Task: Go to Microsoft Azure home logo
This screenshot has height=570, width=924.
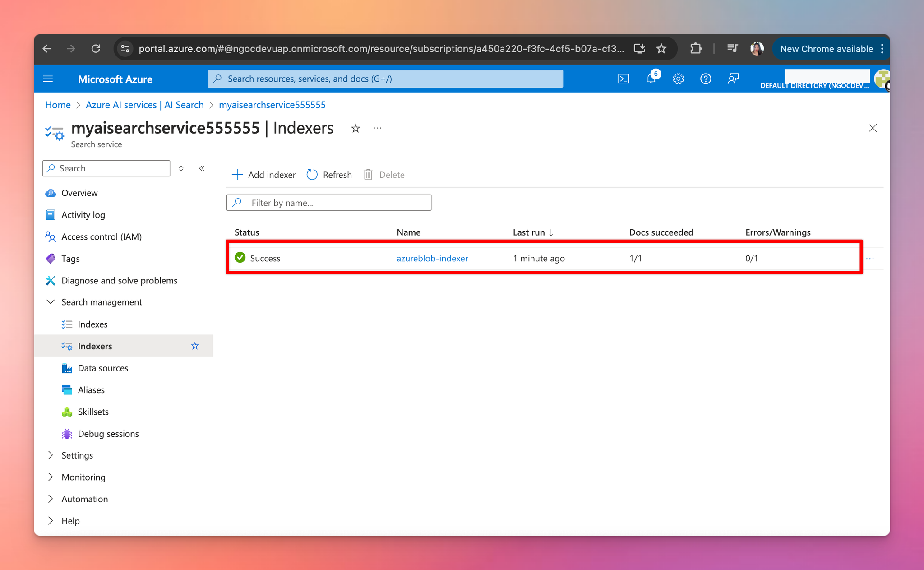Action: tap(115, 79)
